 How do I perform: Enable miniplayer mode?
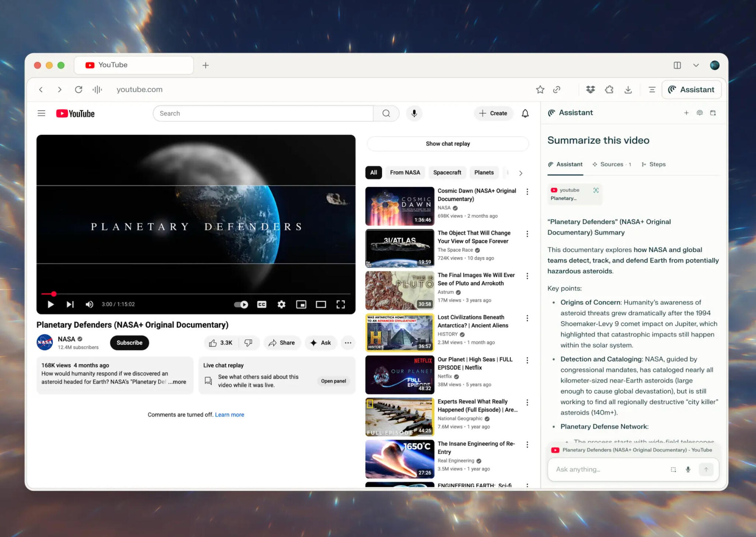[x=301, y=304]
